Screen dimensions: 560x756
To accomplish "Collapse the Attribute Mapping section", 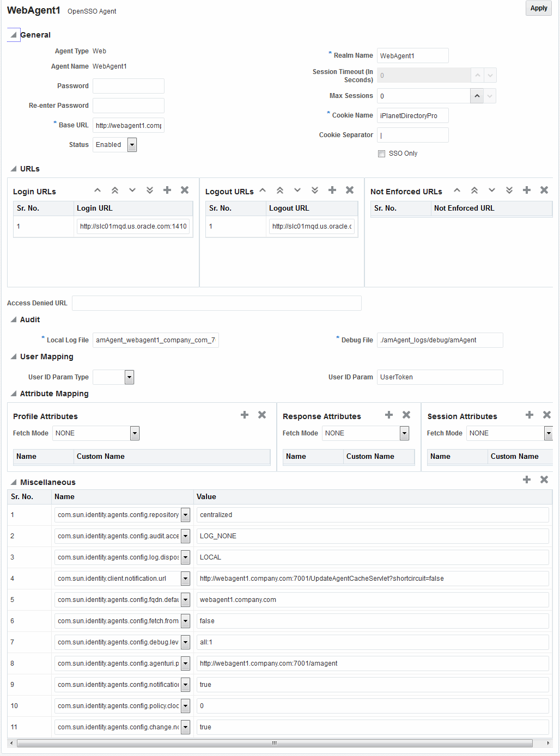I will (14, 394).
